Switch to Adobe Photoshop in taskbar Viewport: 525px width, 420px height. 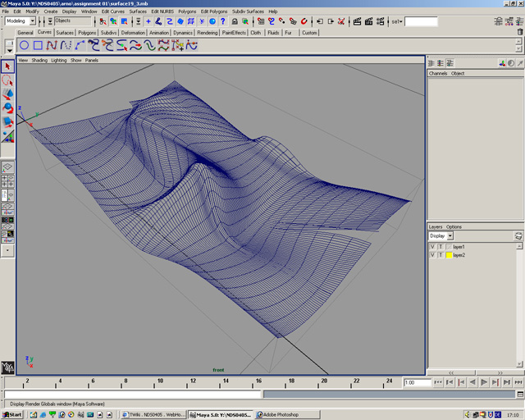(286, 414)
